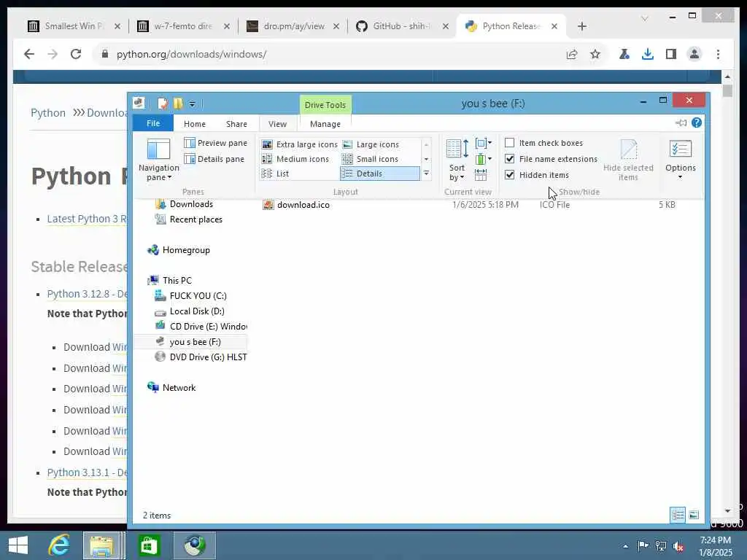Viewport: 747px width, 560px height.
Task: Open DVD Drive (G:)
Action: tap(208, 357)
